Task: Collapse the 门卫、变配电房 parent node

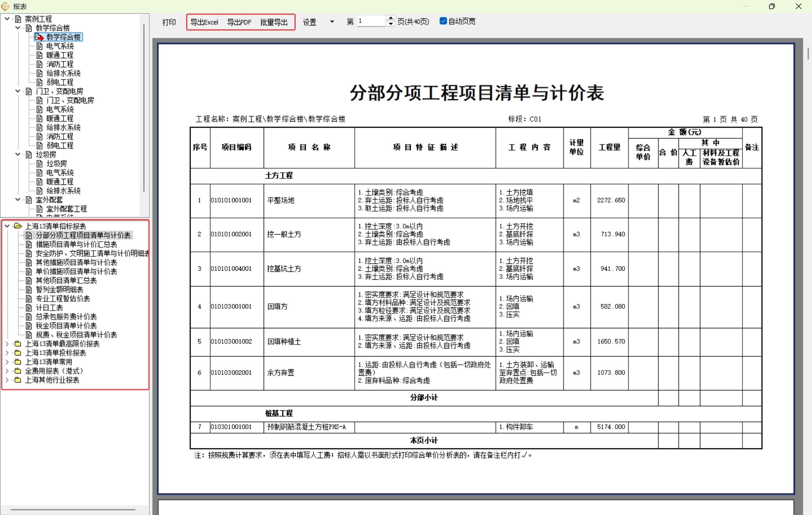Action: click(x=18, y=91)
